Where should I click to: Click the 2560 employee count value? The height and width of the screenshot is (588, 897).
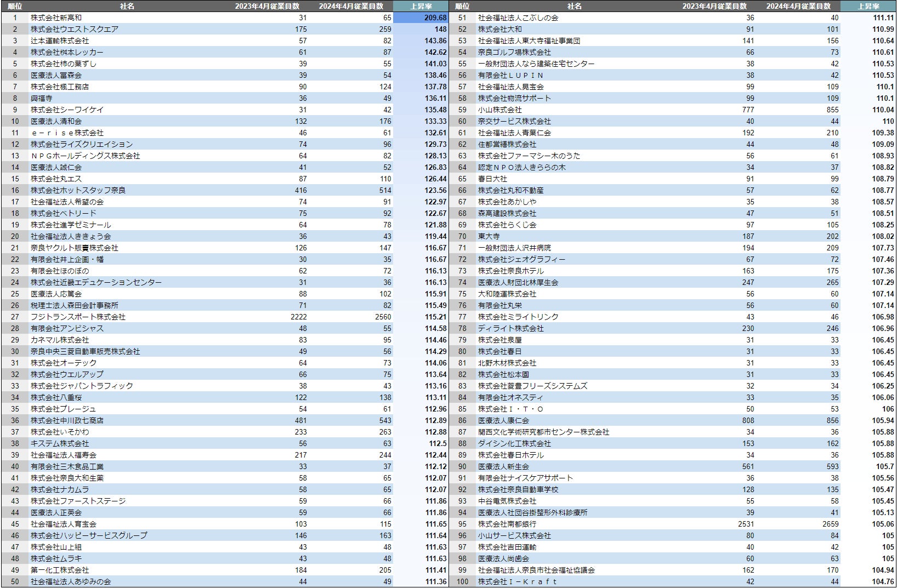(383, 317)
